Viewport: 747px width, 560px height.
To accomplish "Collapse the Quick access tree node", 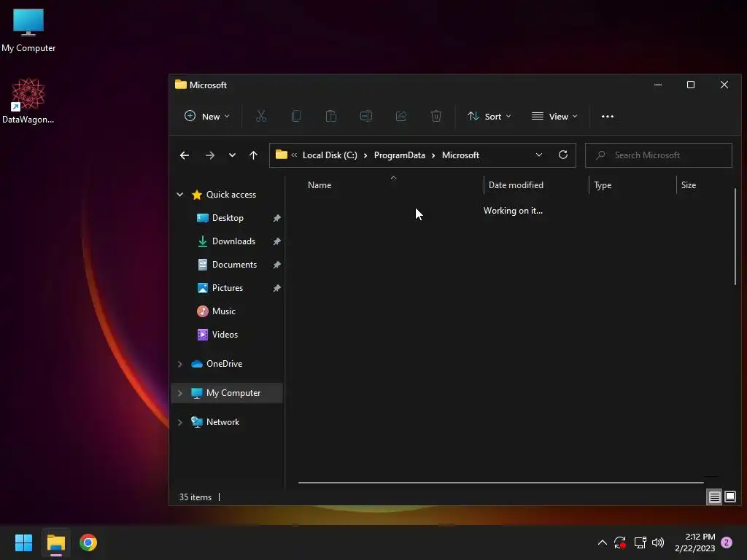I will [179, 195].
